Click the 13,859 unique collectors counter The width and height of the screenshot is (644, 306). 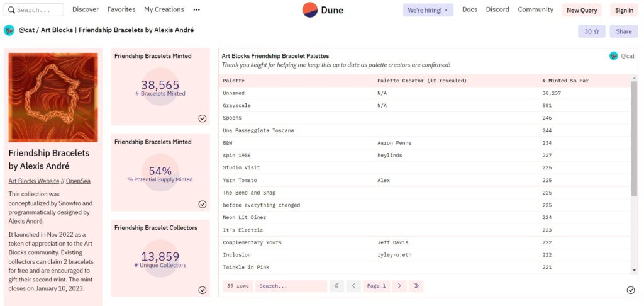tap(160, 257)
